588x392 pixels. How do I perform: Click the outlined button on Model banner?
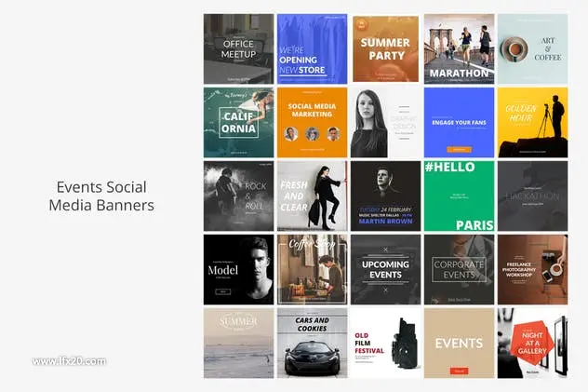[222, 291]
